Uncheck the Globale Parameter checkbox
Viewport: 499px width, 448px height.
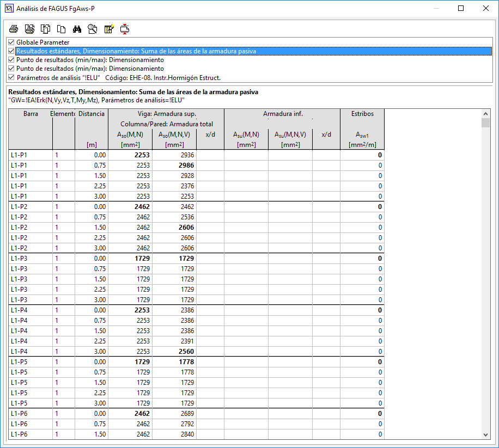11,42
